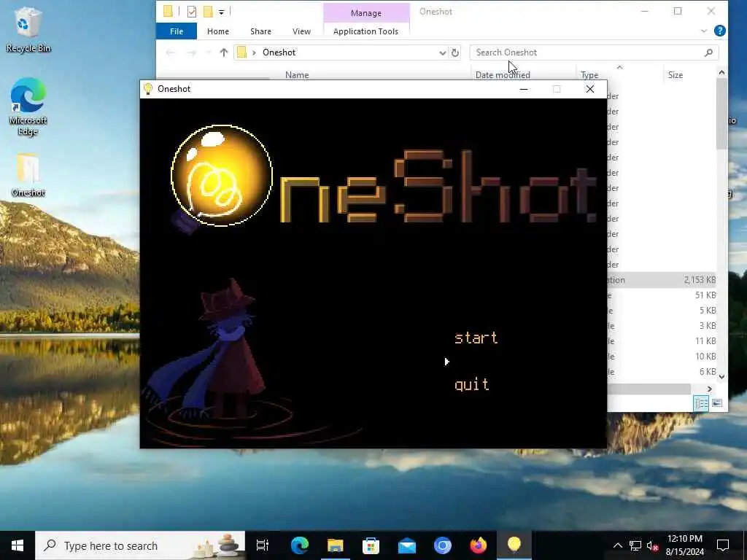
Task: Click the vertical scrollbar up arrow in Explorer
Action: [721, 72]
